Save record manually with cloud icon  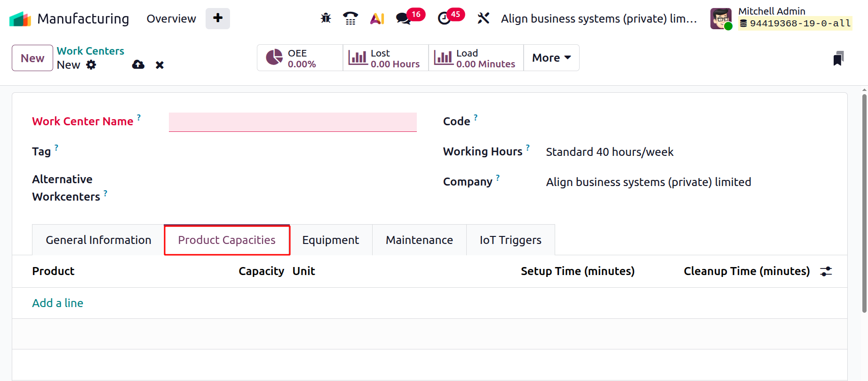138,65
